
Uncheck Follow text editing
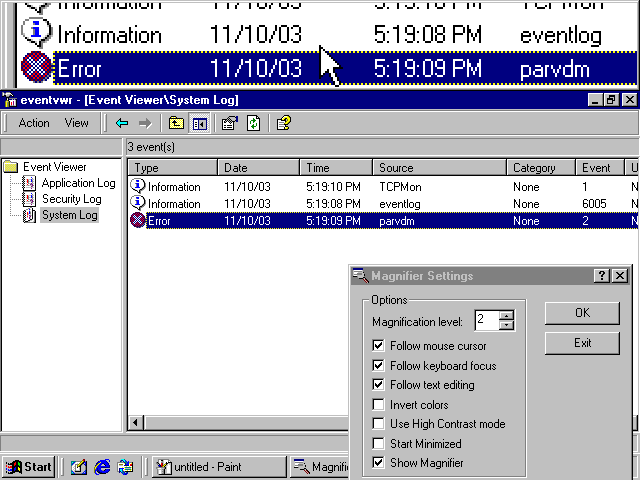coord(378,385)
